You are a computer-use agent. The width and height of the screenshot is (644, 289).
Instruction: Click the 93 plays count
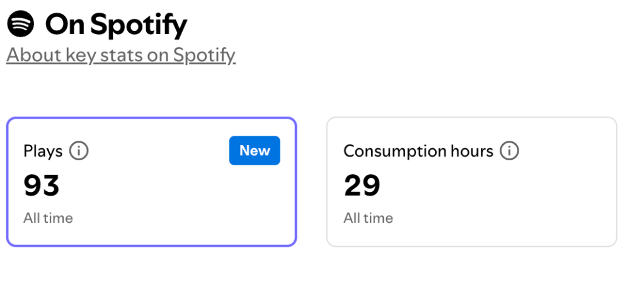42,186
